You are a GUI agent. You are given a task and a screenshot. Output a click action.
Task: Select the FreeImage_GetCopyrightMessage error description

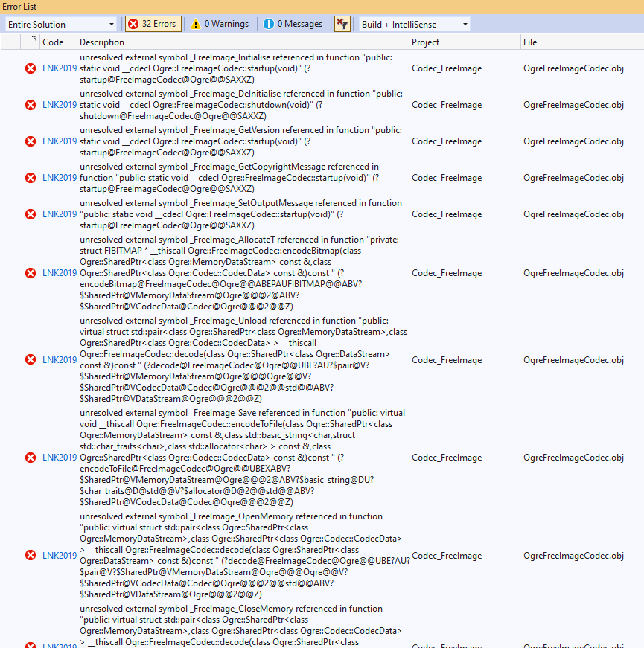coord(229,178)
